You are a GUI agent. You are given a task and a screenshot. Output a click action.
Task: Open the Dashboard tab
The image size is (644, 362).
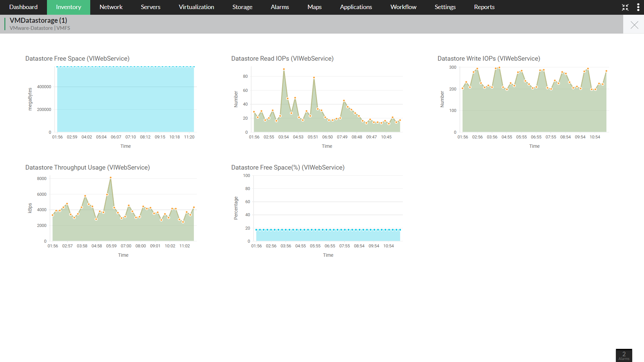(x=23, y=7)
